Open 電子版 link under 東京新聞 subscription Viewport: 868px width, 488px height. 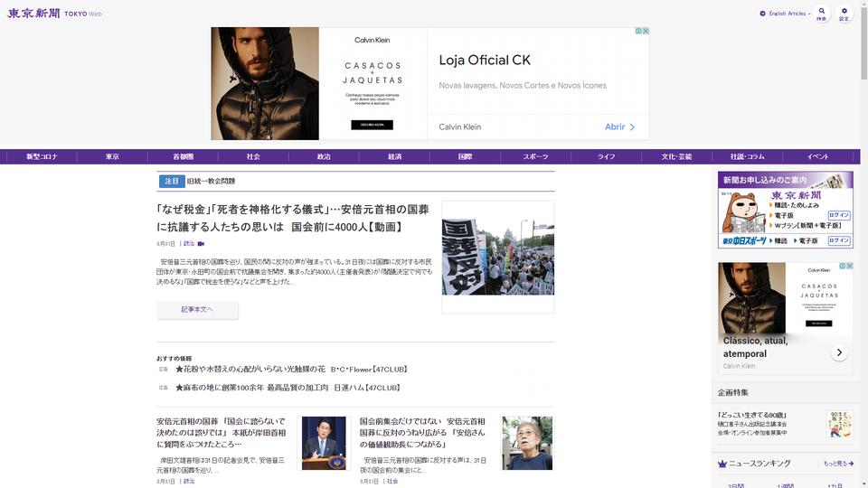click(783, 215)
